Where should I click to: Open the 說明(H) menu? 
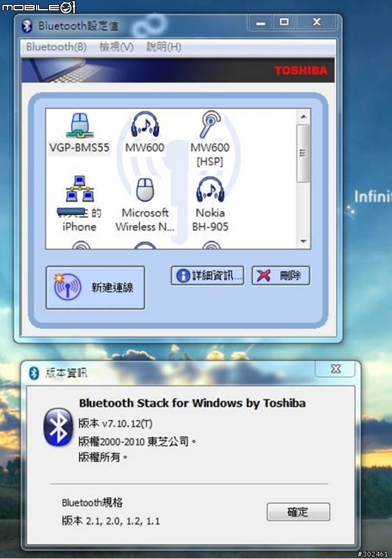click(164, 47)
